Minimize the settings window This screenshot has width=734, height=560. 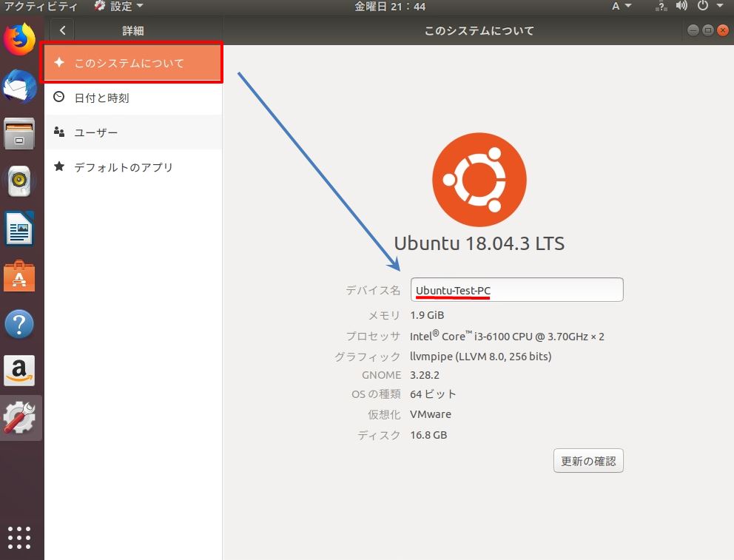693,30
